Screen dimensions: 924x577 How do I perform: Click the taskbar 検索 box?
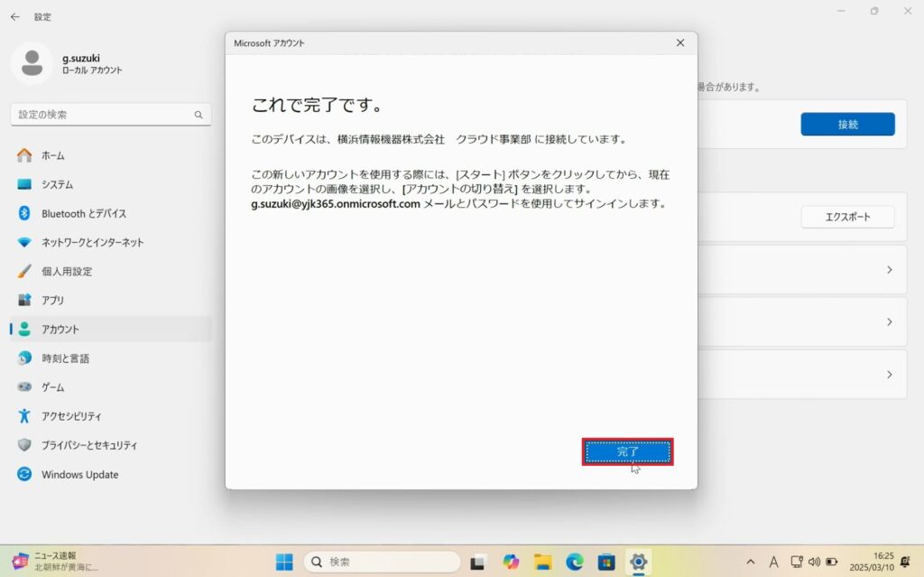click(382, 562)
